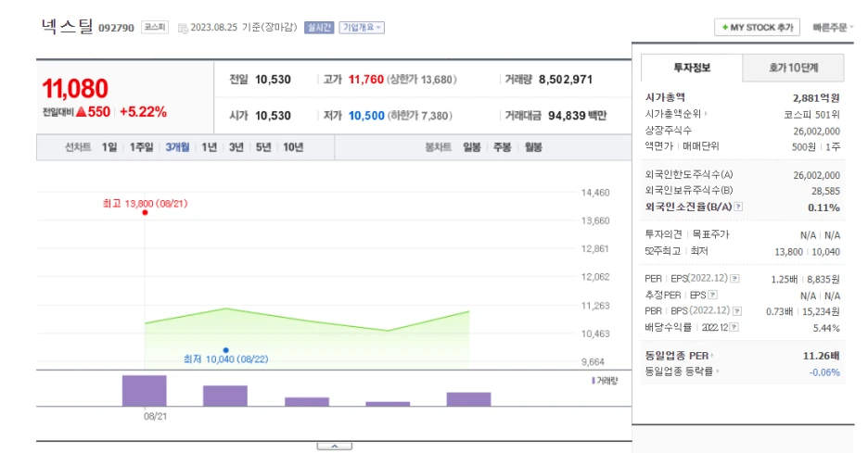Click the MY STOCK 추가 button
Screen dimensions: 868x453
(x=757, y=27)
